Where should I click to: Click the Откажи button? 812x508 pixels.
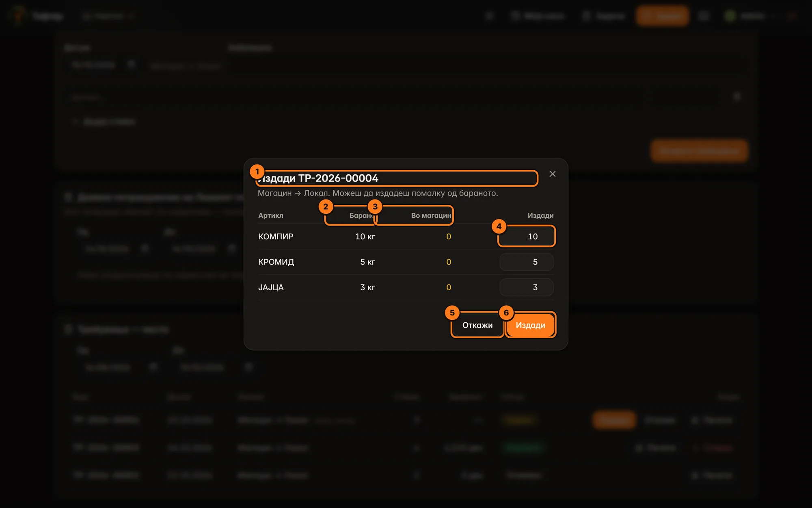point(477,325)
